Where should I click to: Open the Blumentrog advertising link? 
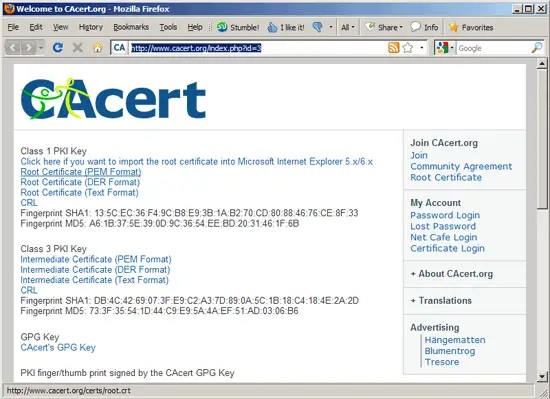pyautogui.click(x=450, y=351)
